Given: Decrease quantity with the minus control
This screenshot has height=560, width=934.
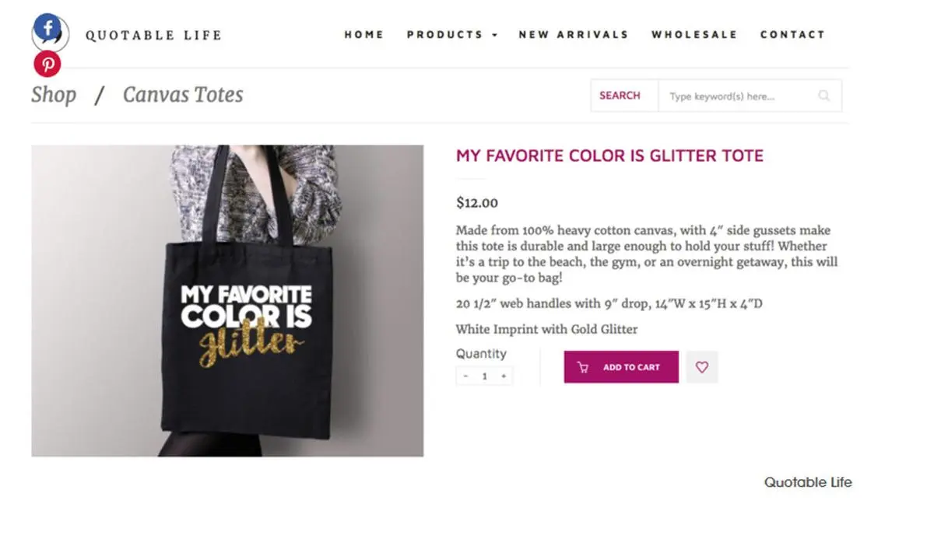Looking at the screenshot, I should [465, 376].
